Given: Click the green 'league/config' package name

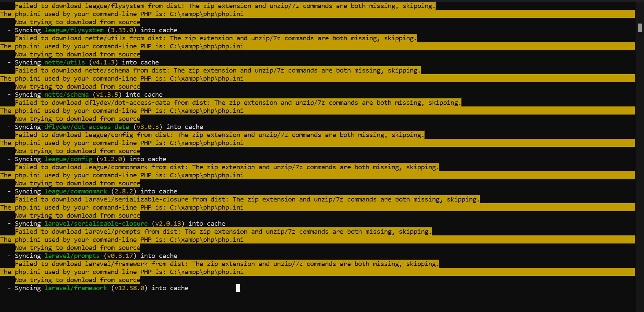Looking at the screenshot, I should tap(68, 159).
